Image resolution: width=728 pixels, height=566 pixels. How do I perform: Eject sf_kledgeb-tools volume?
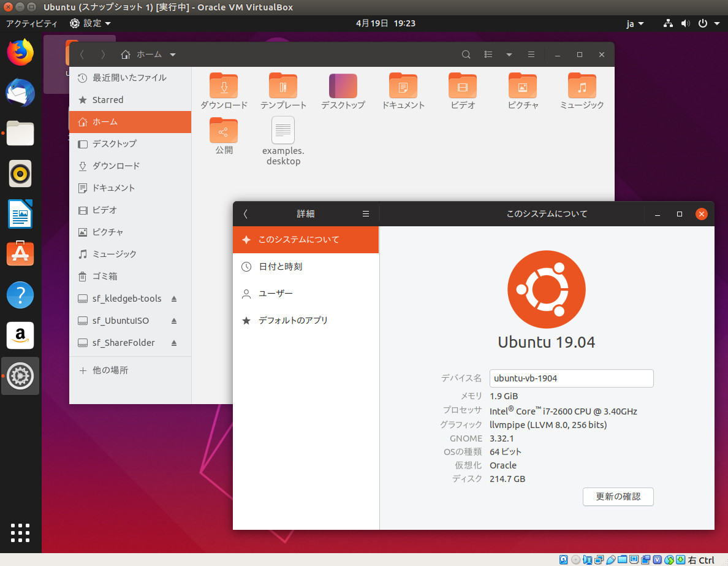click(x=174, y=299)
